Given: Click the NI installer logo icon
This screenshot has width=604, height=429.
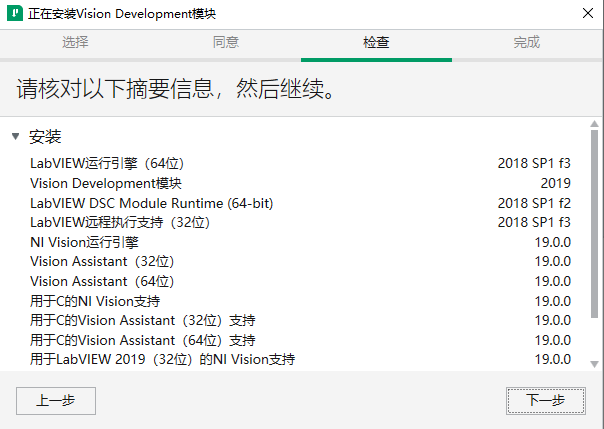Looking at the screenshot, I should (x=16, y=15).
